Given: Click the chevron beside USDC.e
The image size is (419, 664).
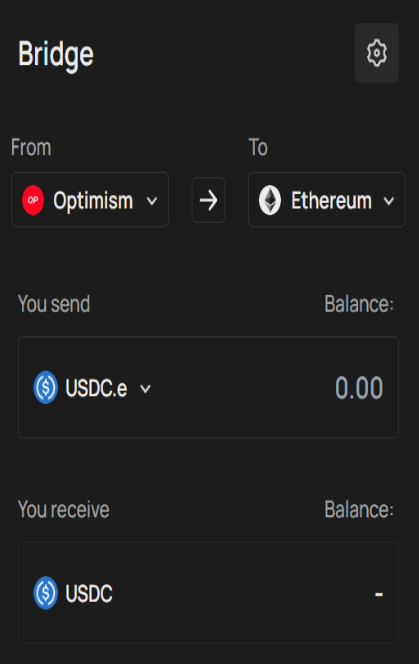Looking at the screenshot, I should [145, 389].
